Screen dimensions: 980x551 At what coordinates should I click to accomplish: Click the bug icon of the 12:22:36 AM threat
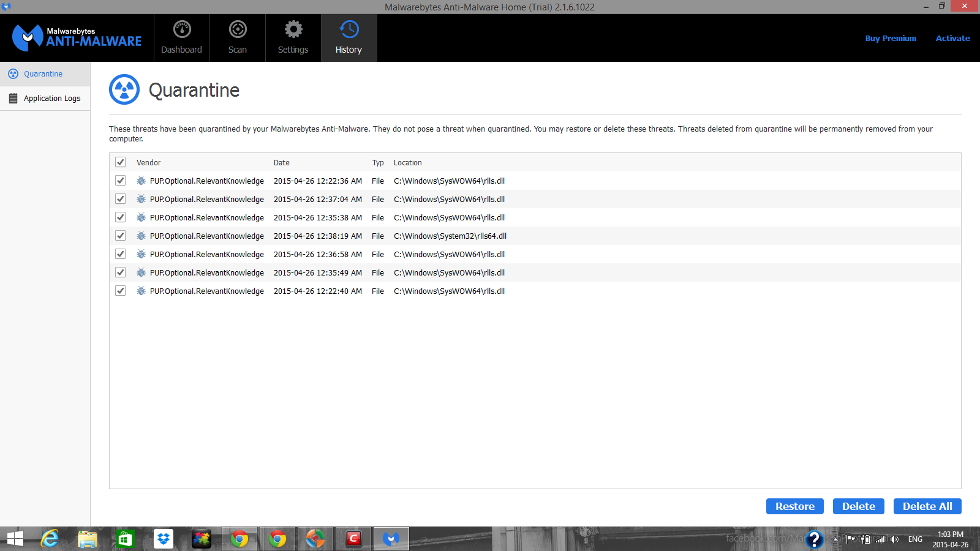pos(141,181)
